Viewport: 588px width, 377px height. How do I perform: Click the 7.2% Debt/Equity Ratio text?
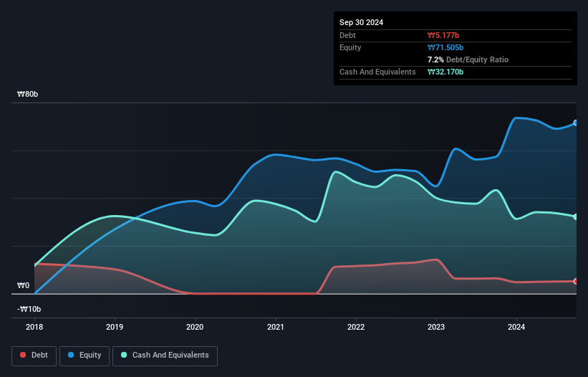click(x=468, y=59)
